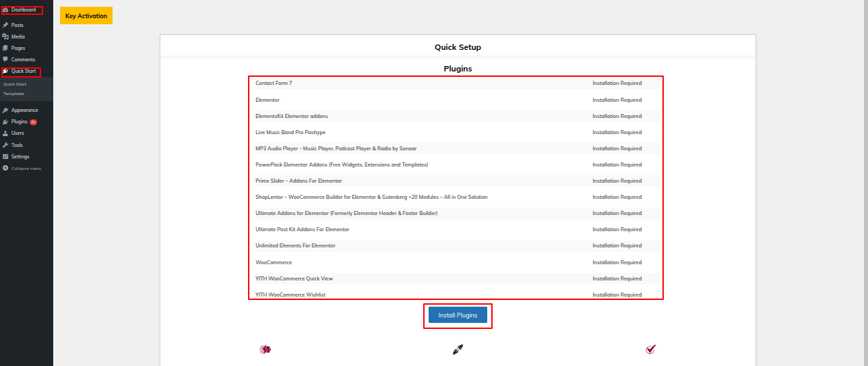This screenshot has height=366, width=868.
Task: Click the Dashboard gauge icon
Action: click(5, 10)
